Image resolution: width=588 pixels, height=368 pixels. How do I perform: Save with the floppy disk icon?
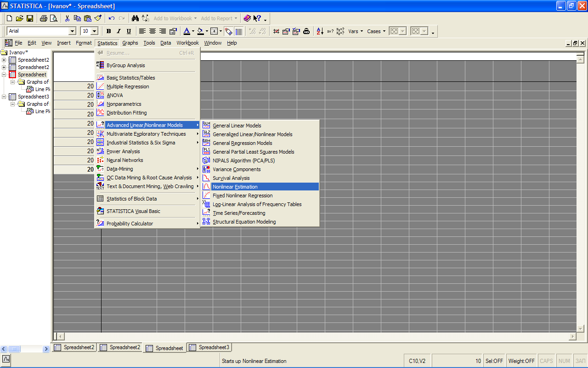29,18
